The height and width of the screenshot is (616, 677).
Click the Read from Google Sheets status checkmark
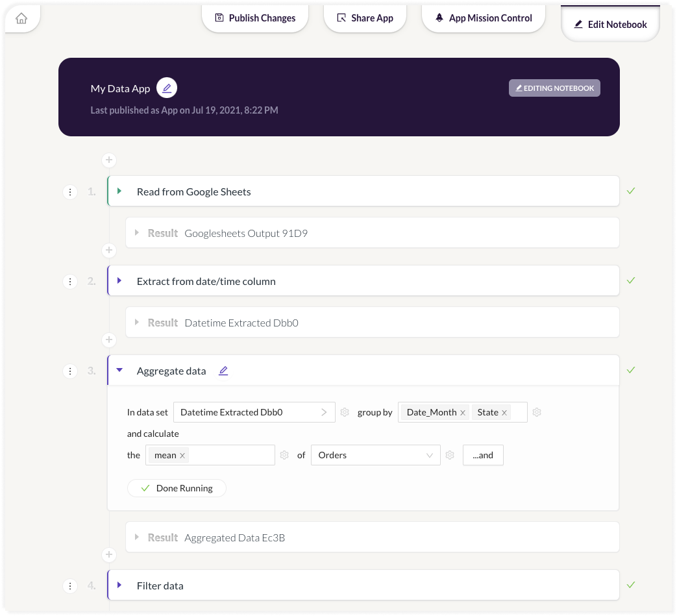pos(631,191)
